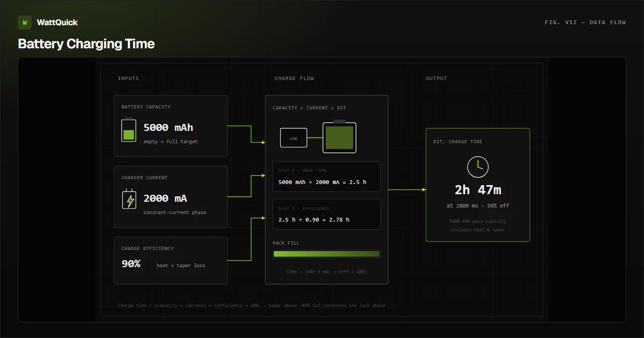
Task: Click the PACK FILL label
Action: click(x=286, y=243)
